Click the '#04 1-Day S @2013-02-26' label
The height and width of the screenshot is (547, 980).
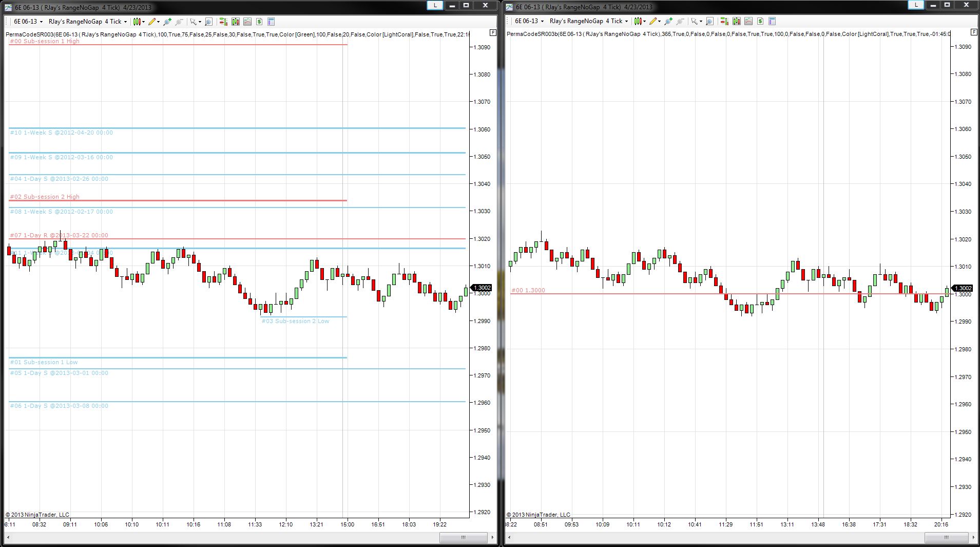59,179
